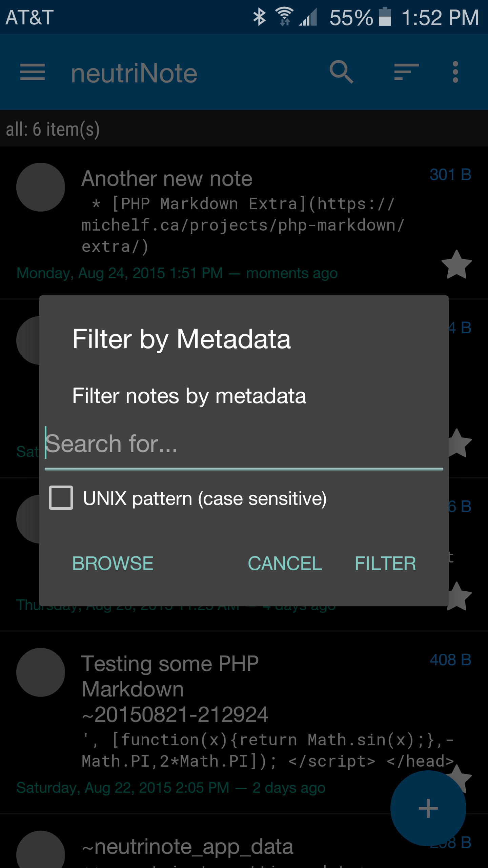Image resolution: width=488 pixels, height=868 pixels.
Task: Tap the blue plus floating action button
Action: click(x=428, y=808)
